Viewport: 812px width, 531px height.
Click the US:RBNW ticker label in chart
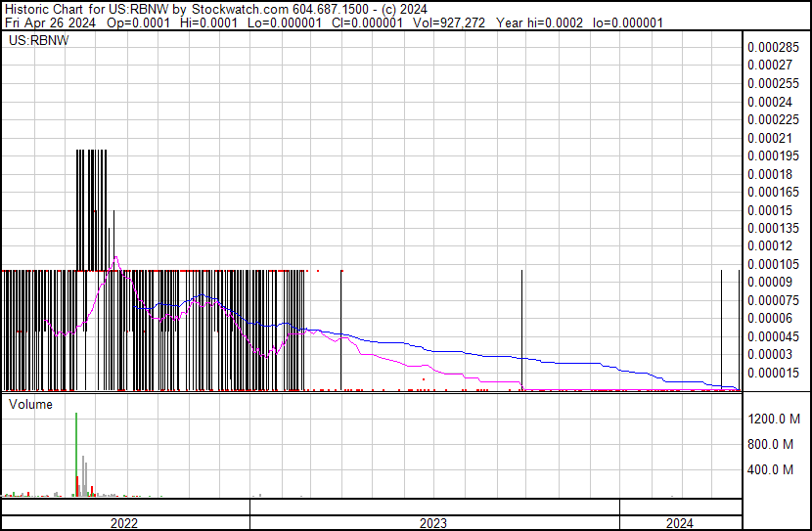[x=32, y=41]
